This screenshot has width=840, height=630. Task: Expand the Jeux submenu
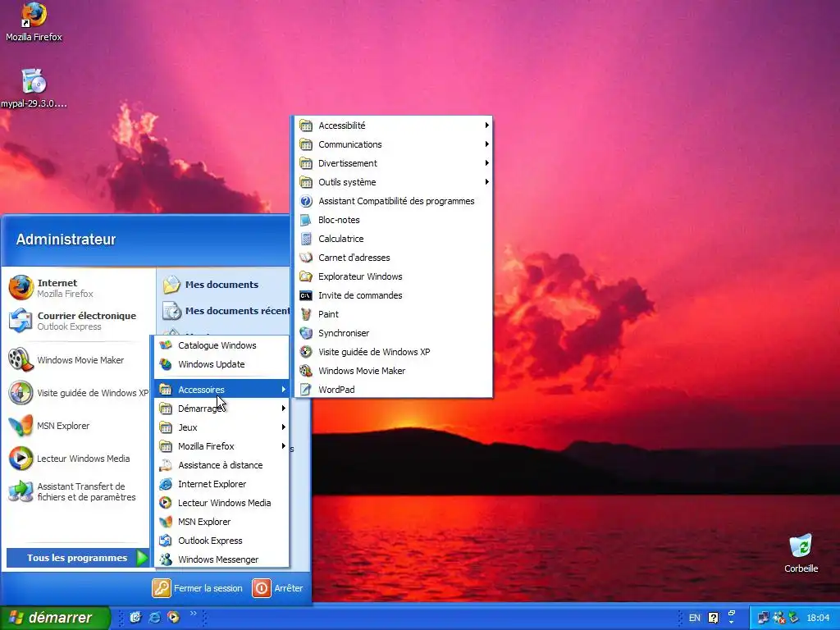click(x=221, y=427)
